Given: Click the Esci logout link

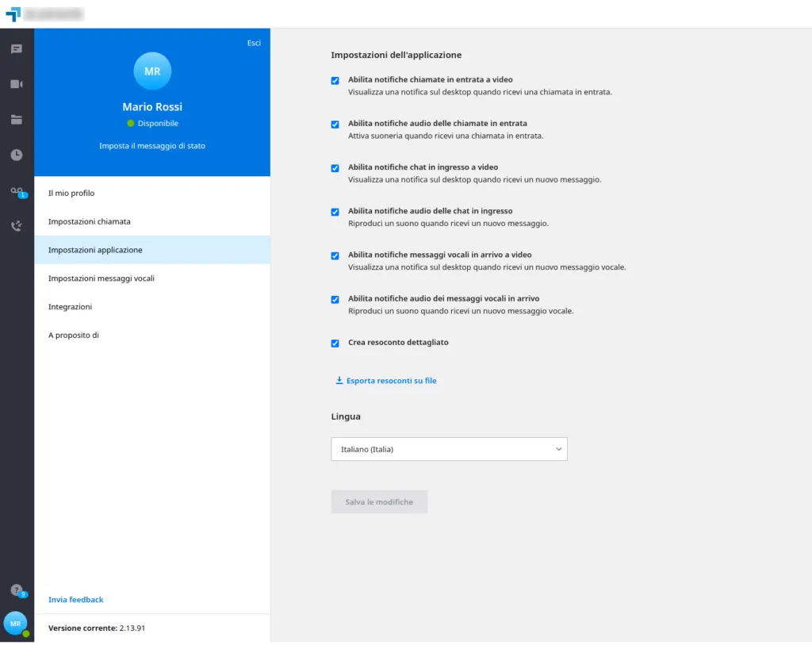Looking at the screenshot, I should coord(254,43).
